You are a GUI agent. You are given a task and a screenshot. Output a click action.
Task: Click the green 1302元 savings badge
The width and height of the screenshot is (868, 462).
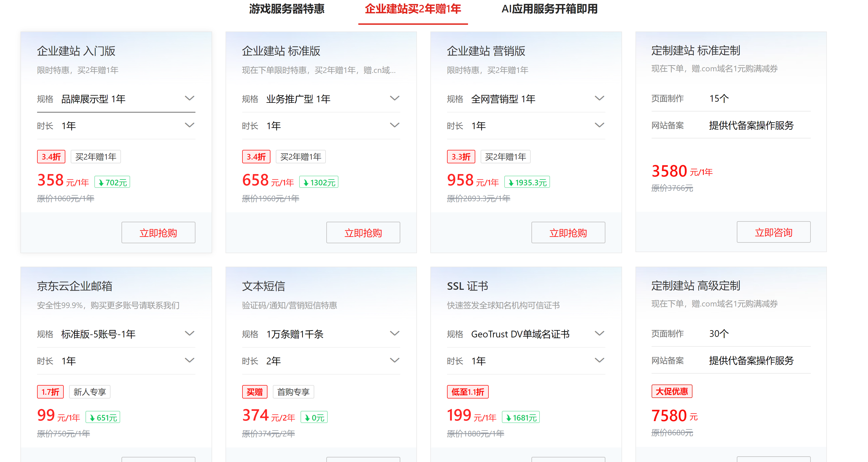pos(319,182)
